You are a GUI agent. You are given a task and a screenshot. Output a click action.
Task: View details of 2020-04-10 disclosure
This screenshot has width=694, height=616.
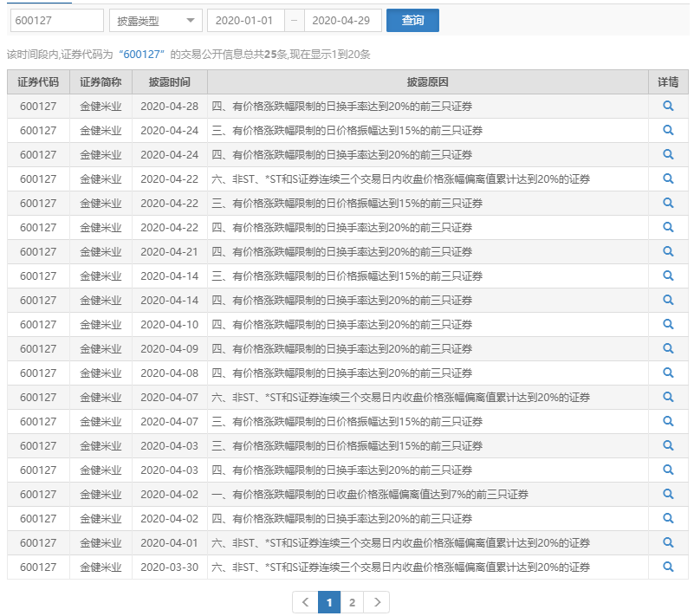[x=668, y=324]
